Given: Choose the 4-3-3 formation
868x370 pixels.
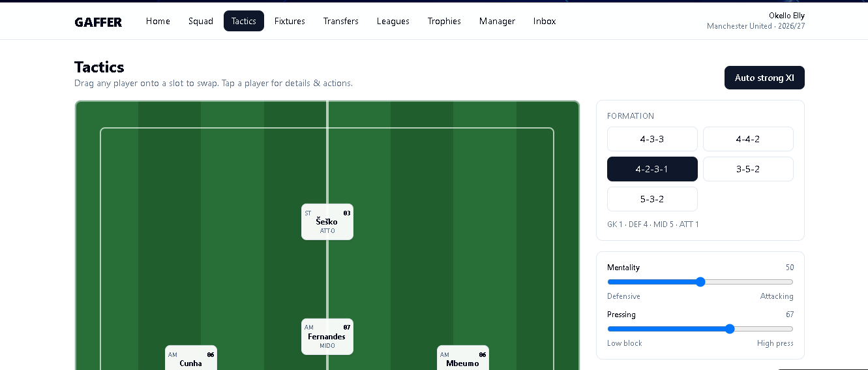Looking at the screenshot, I should 652,139.
